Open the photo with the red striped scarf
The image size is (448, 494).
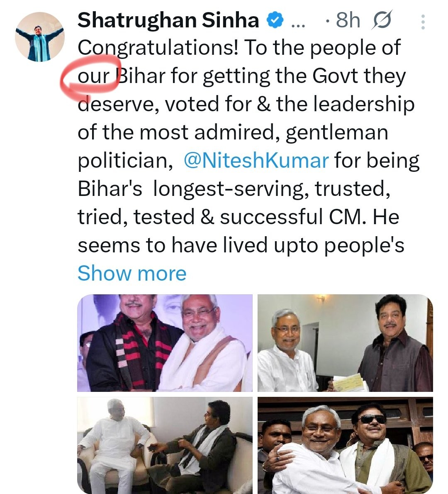pyautogui.click(x=165, y=343)
